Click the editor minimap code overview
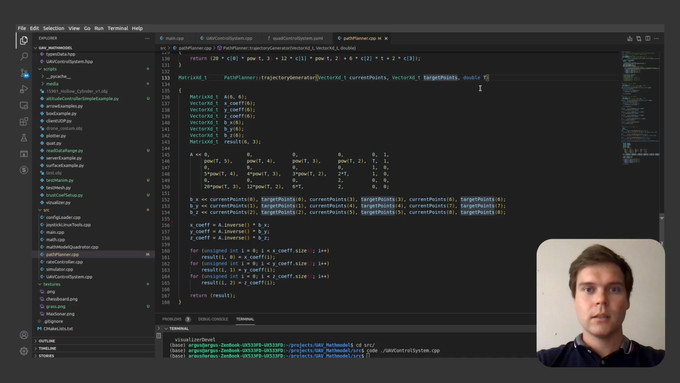 point(641,108)
